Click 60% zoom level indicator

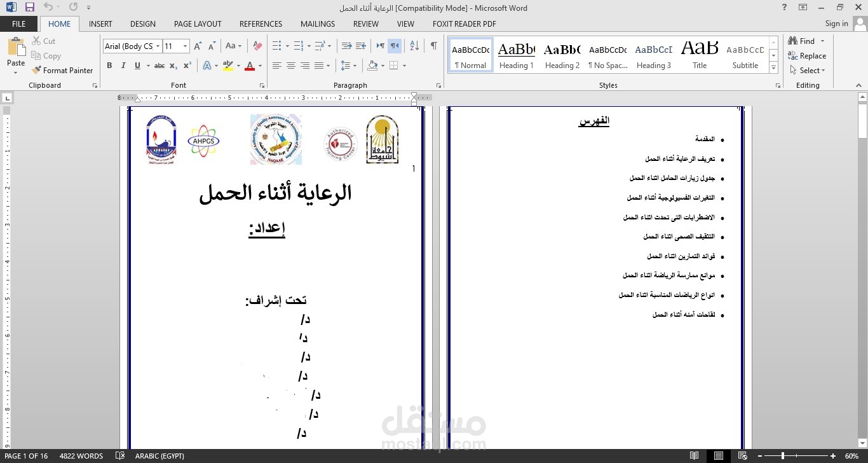coord(851,456)
